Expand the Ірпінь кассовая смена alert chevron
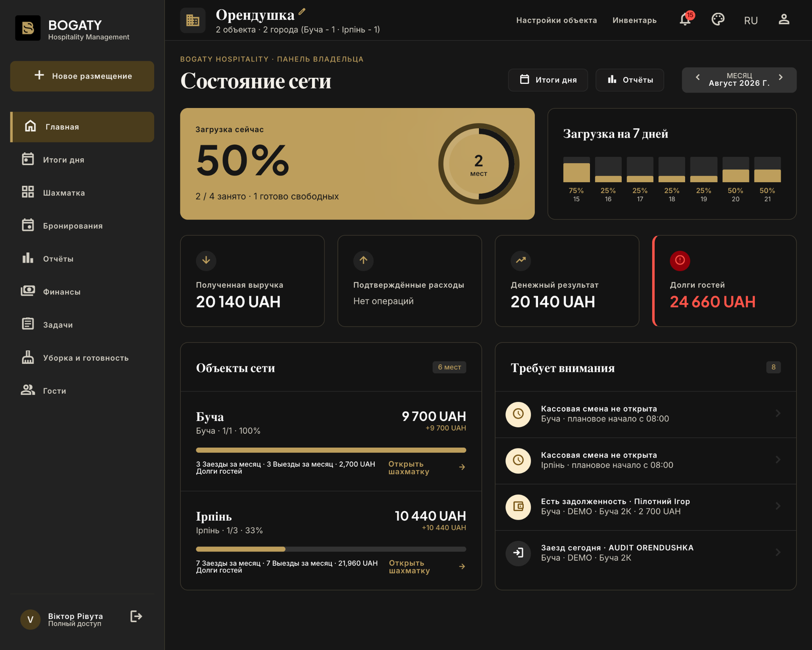 [x=778, y=460]
